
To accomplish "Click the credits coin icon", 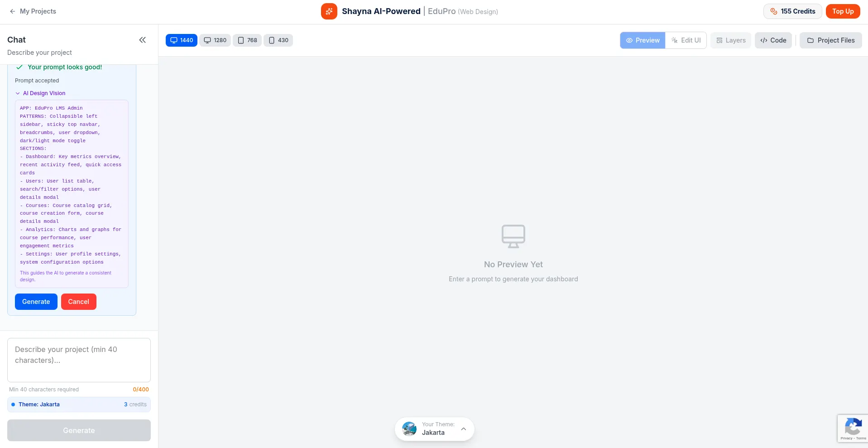I will (x=773, y=11).
